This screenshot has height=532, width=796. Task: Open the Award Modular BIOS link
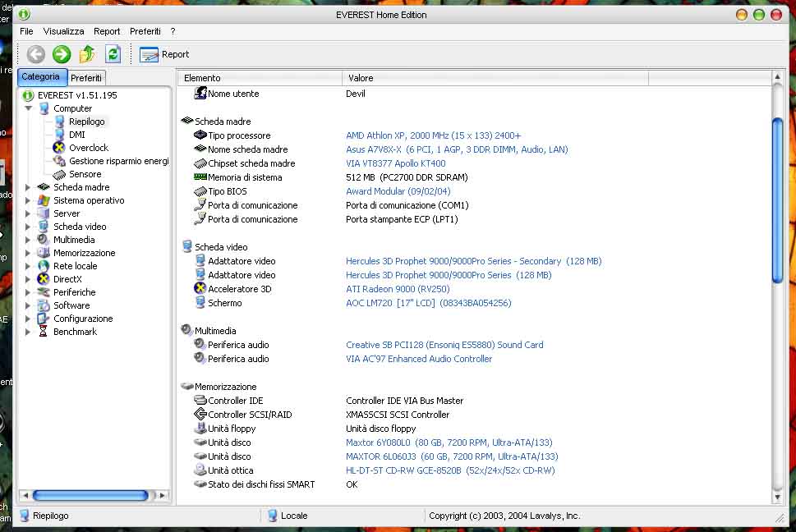click(x=398, y=191)
